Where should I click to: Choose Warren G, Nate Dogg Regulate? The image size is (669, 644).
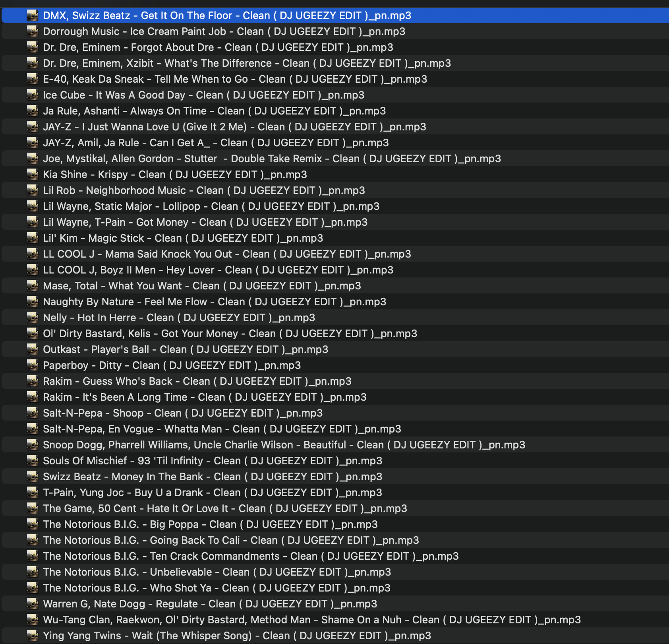pos(210,604)
